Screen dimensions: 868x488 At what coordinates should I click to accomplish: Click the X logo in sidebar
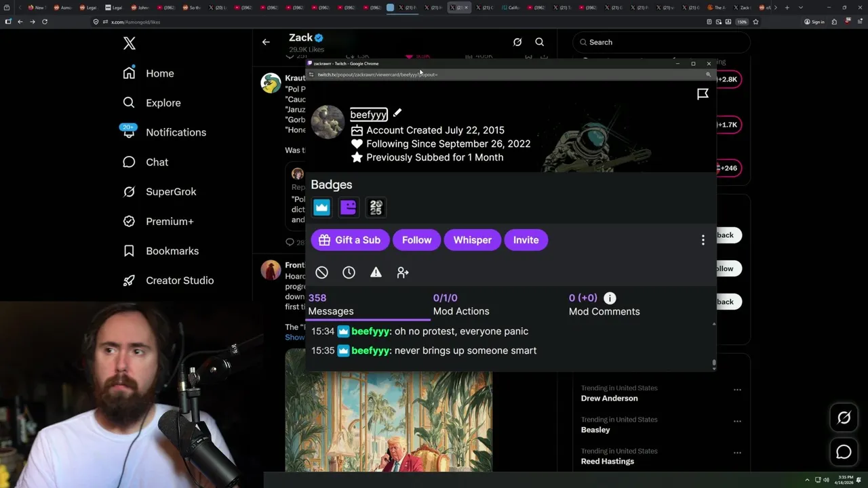click(130, 43)
